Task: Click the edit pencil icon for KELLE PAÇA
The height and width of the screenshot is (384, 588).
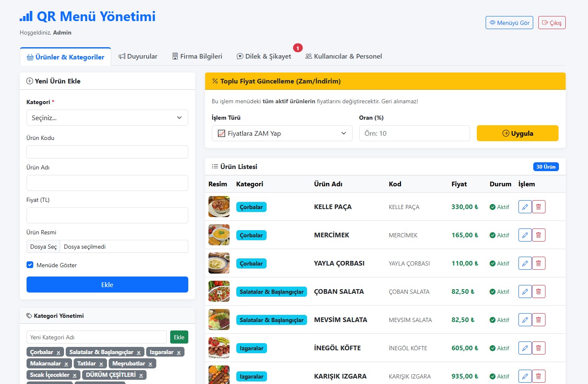Action: point(525,207)
